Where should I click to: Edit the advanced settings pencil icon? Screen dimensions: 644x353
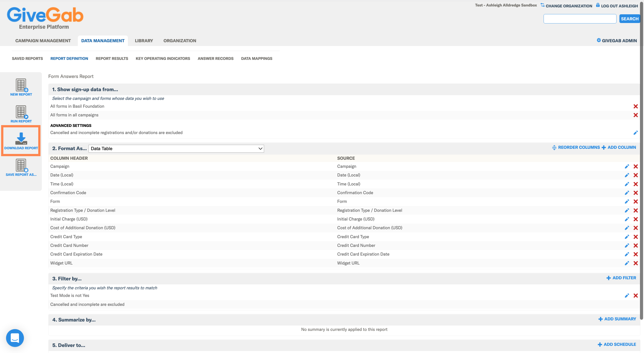(x=636, y=133)
